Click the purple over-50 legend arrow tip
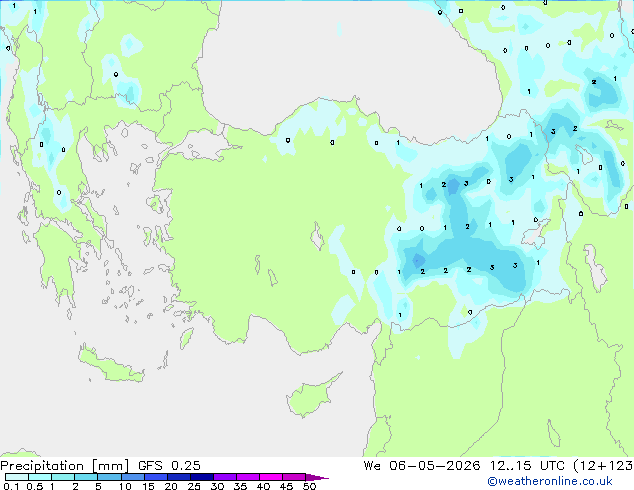Screen dimensions: 634x490 [317, 477]
